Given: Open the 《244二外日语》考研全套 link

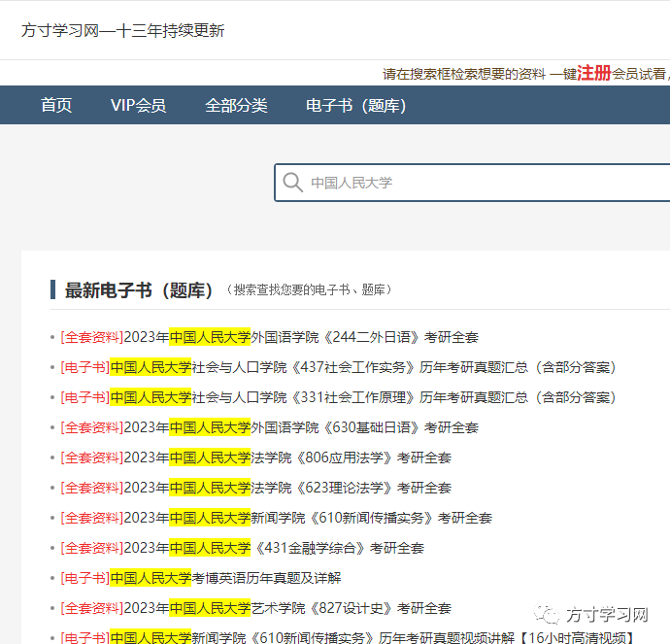Looking at the screenshot, I should coord(269,337).
